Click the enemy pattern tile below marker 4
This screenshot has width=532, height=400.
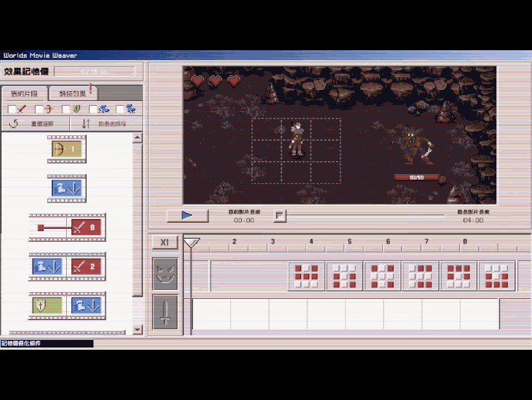[x=306, y=276]
